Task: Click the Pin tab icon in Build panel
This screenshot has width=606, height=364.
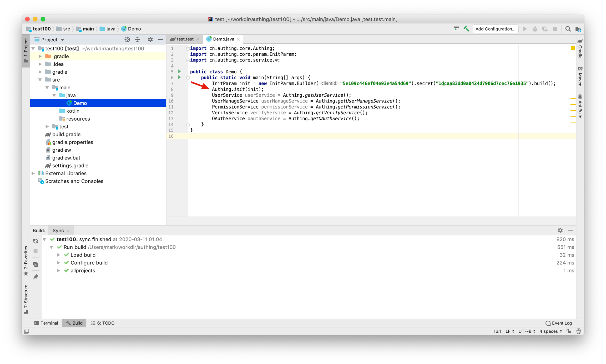Action: (36, 277)
